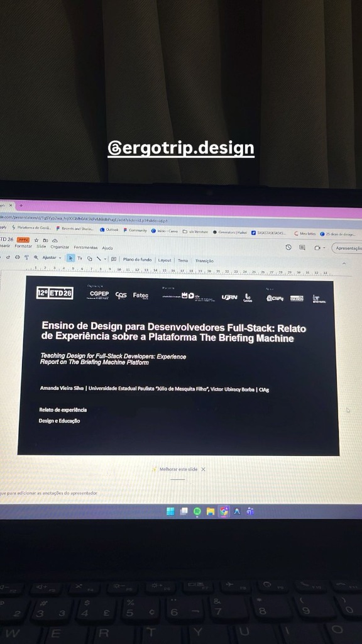
Task: Open Windows Start menu
Action: tap(170, 511)
